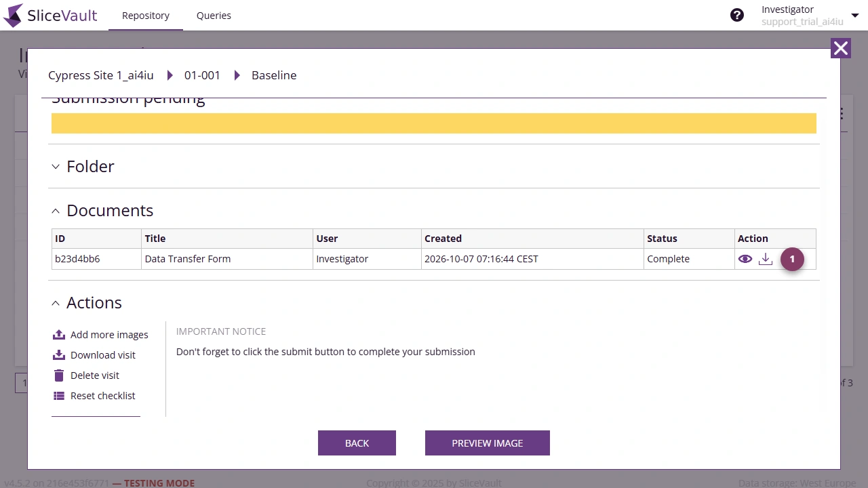868x488 pixels.
Task: Click the Baseline breadcrumb
Action: [274, 75]
